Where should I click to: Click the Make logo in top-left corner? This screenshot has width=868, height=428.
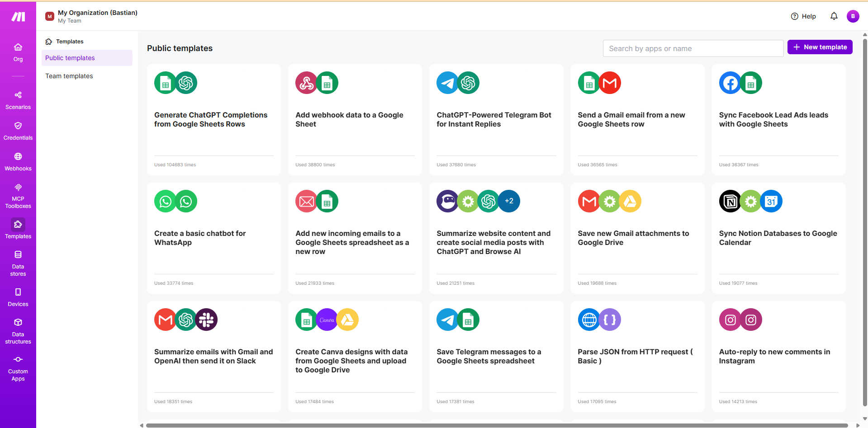(18, 17)
